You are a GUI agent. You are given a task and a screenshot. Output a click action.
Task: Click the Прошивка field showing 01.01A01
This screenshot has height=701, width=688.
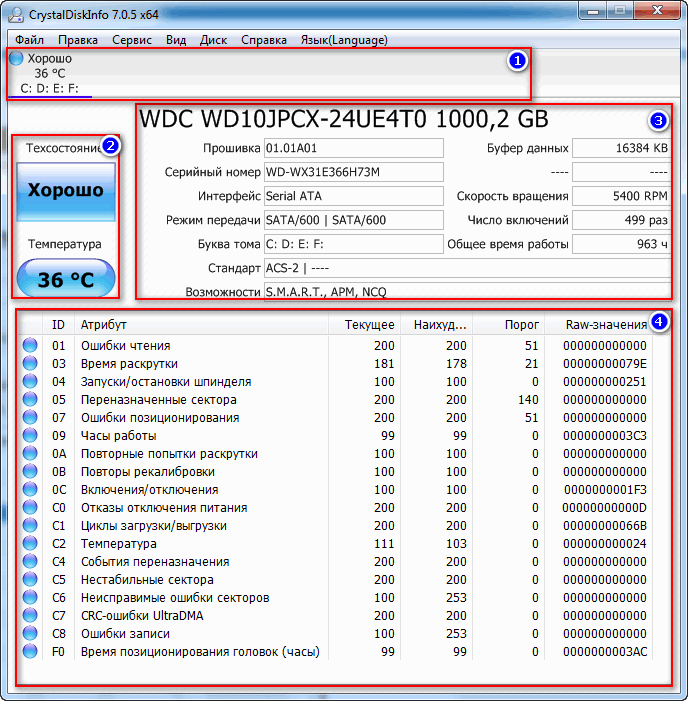point(354,148)
